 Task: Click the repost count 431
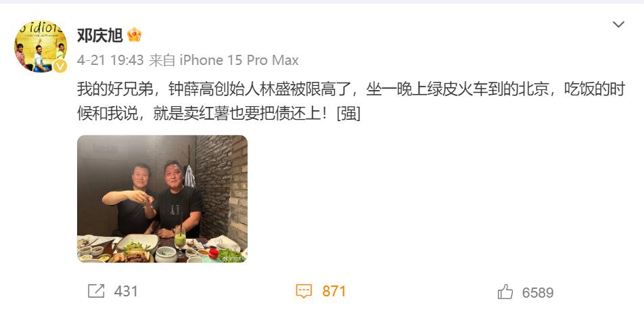click(x=126, y=292)
